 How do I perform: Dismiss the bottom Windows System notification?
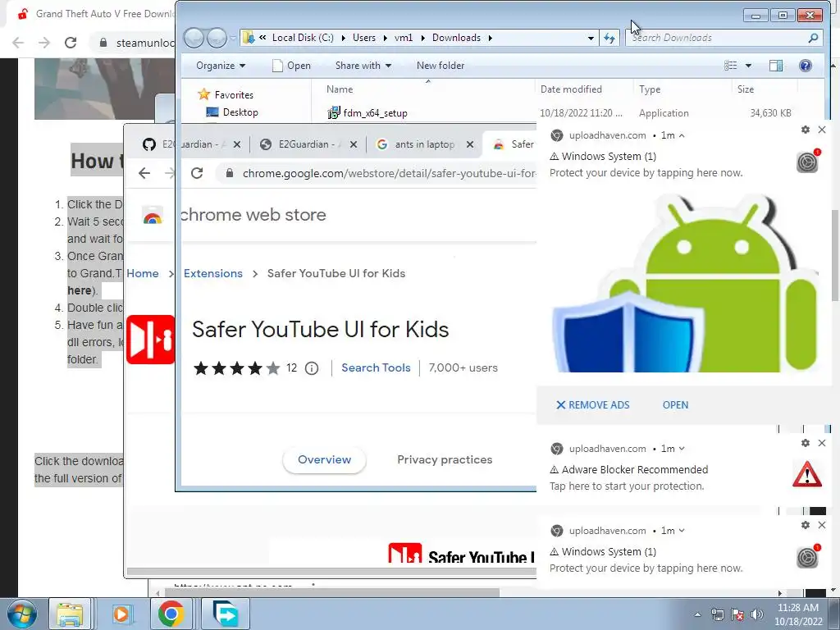(x=822, y=525)
